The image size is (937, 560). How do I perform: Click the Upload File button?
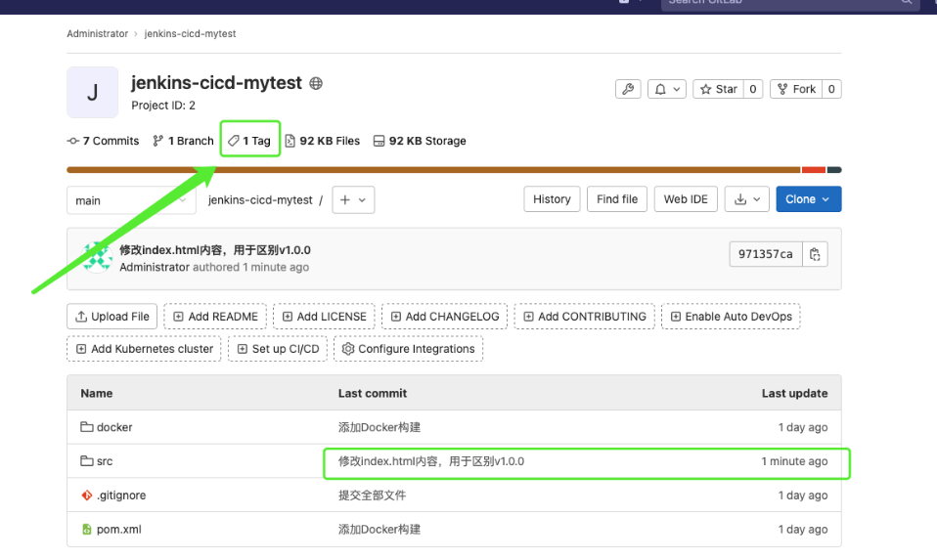[x=112, y=317]
